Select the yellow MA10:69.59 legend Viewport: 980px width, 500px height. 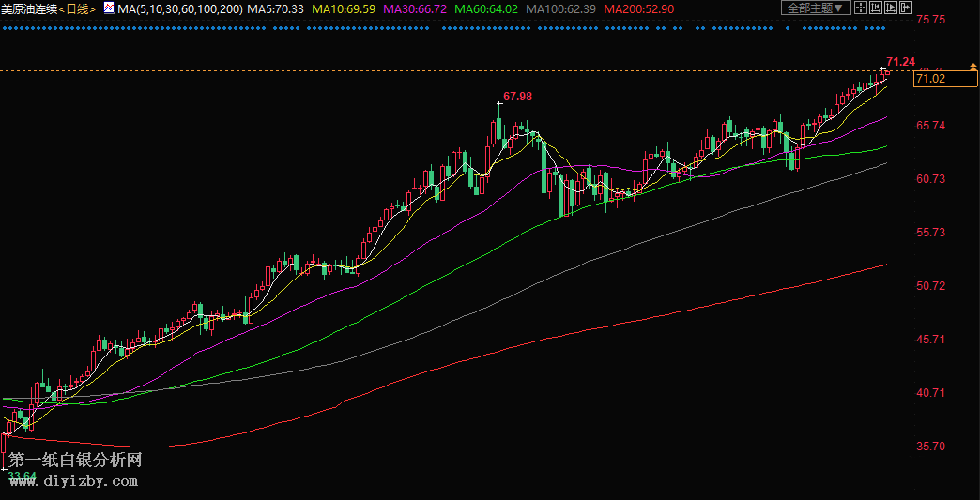click(x=344, y=8)
